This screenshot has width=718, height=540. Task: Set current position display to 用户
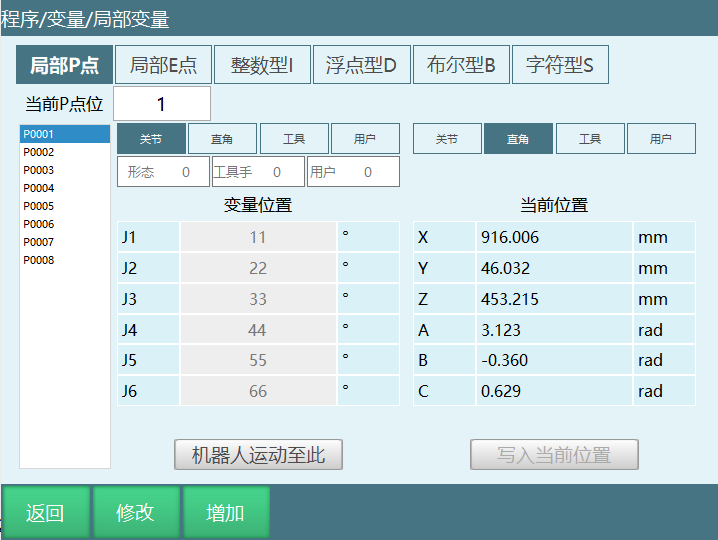(x=660, y=139)
